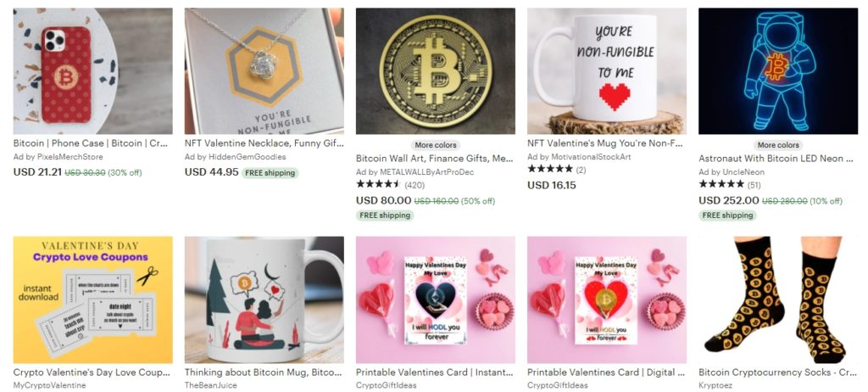Open the NFT Valentine Necklace product image
This screenshot has width=868, height=392.
click(264, 71)
